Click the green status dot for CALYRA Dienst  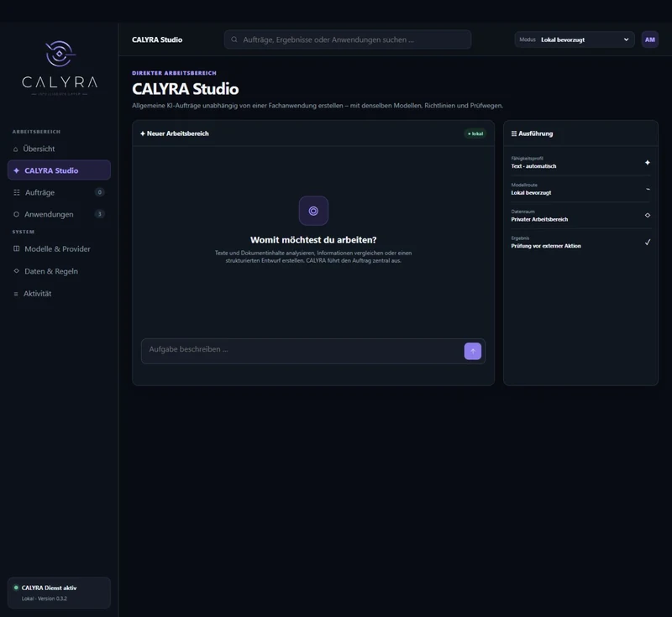(x=16, y=588)
